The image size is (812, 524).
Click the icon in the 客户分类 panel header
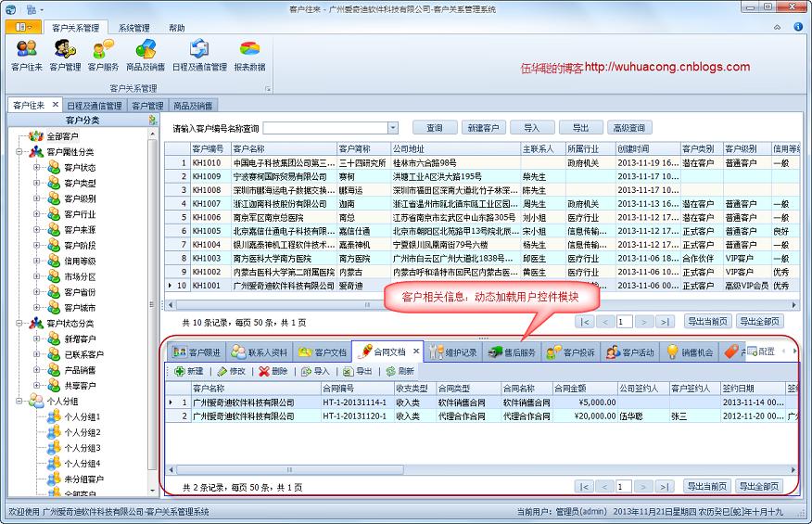tap(152, 121)
